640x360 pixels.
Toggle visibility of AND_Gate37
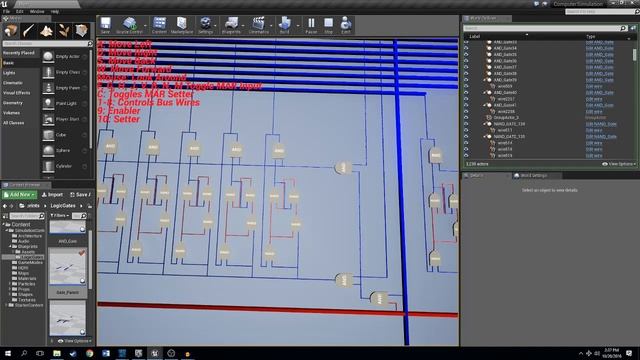pos(466,67)
